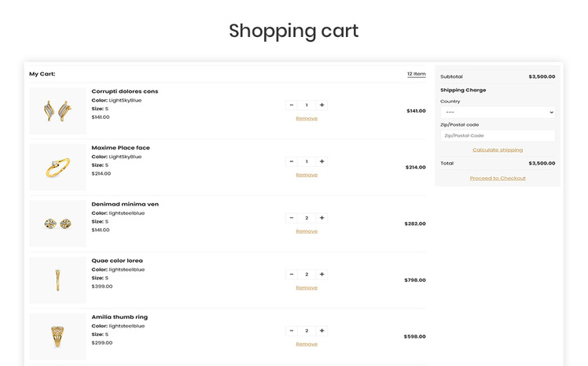Click the Amilia thumb ring product title
Image resolution: width=588 pixels, height=366 pixels.
119,317
